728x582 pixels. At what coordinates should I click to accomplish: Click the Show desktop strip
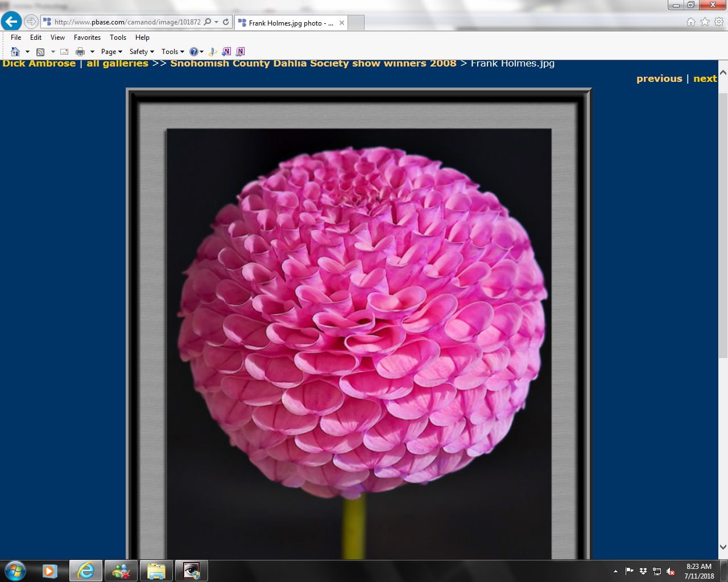tap(724, 571)
